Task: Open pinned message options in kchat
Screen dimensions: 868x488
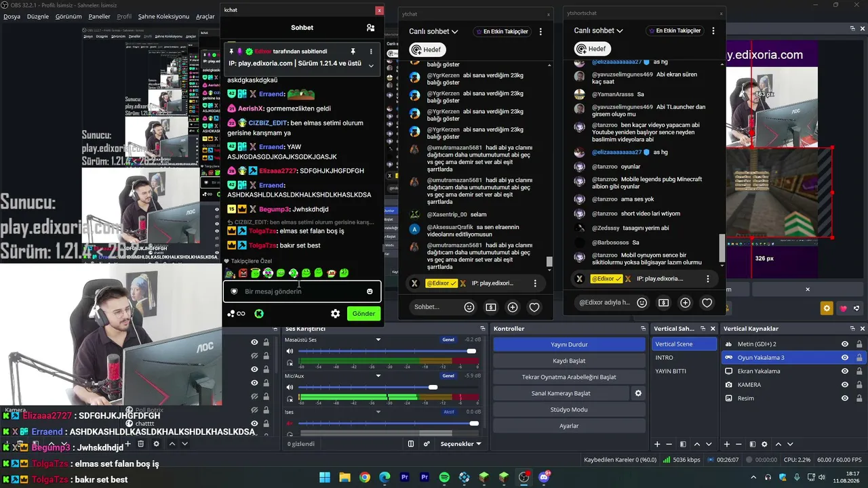Action: pos(371,52)
